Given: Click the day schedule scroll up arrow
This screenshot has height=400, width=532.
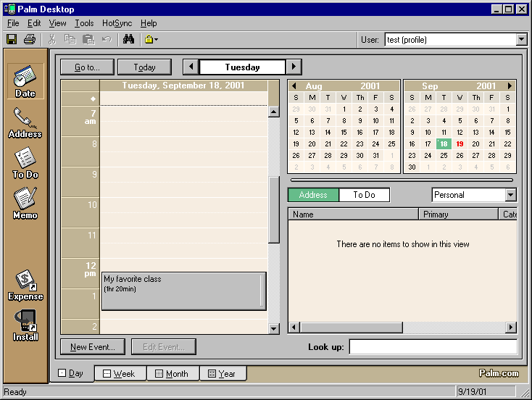Looking at the screenshot, I should 273,112.
